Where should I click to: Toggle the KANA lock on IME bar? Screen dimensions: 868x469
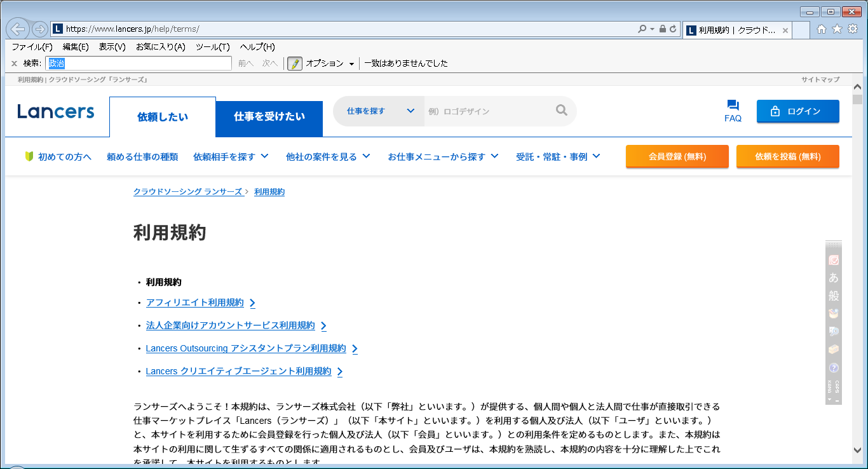coord(830,387)
